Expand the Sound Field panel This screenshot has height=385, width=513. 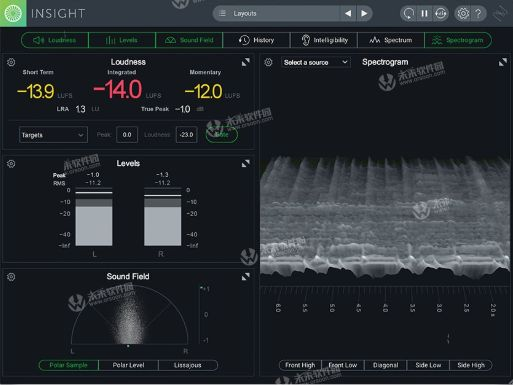(x=246, y=276)
